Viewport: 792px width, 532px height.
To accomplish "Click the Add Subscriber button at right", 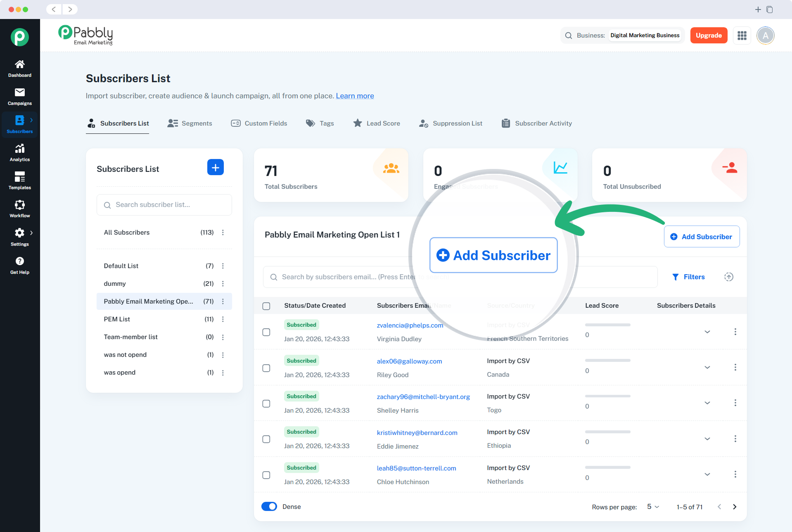I will click(702, 237).
